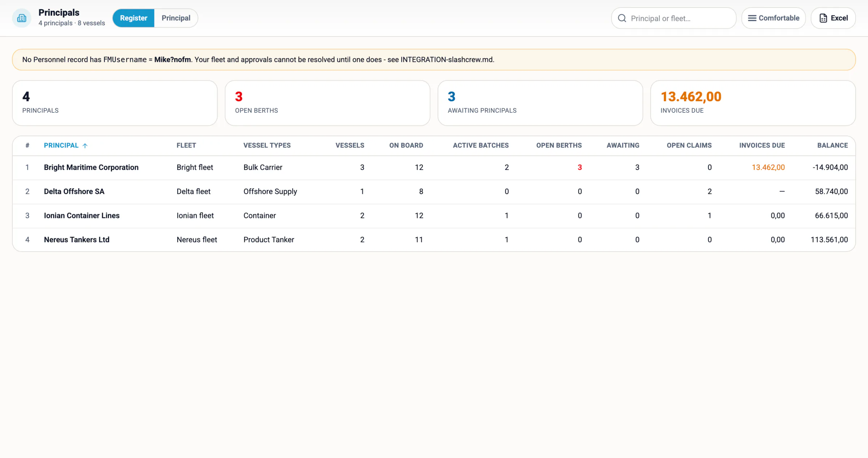The height and width of the screenshot is (458, 868).
Task: Click the Principal column sort arrow
Action: coord(85,146)
